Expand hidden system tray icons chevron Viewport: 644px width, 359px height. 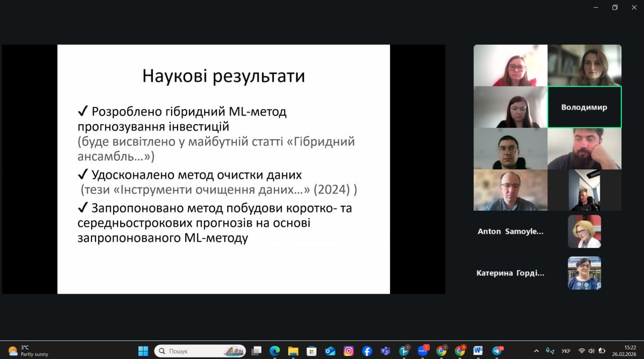[536, 351]
